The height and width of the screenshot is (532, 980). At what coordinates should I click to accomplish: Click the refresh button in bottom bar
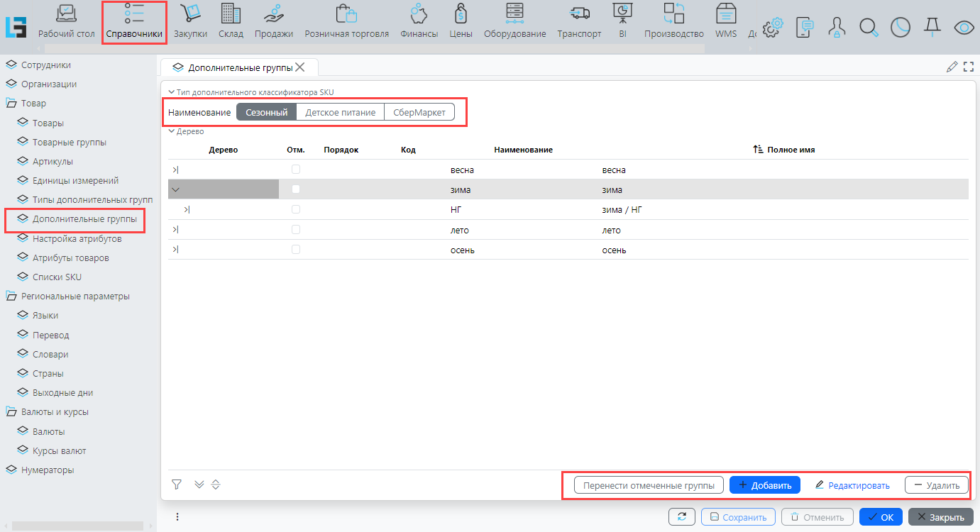tap(681, 517)
